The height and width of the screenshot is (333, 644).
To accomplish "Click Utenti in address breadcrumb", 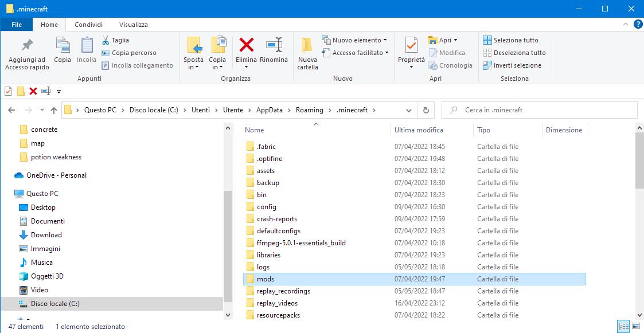I will (201, 110).
